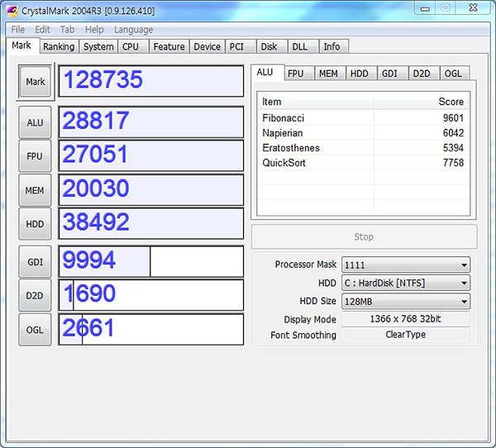Click the Fibonacci score 9601
496x448 pixels.
click(x=453, y=118)
